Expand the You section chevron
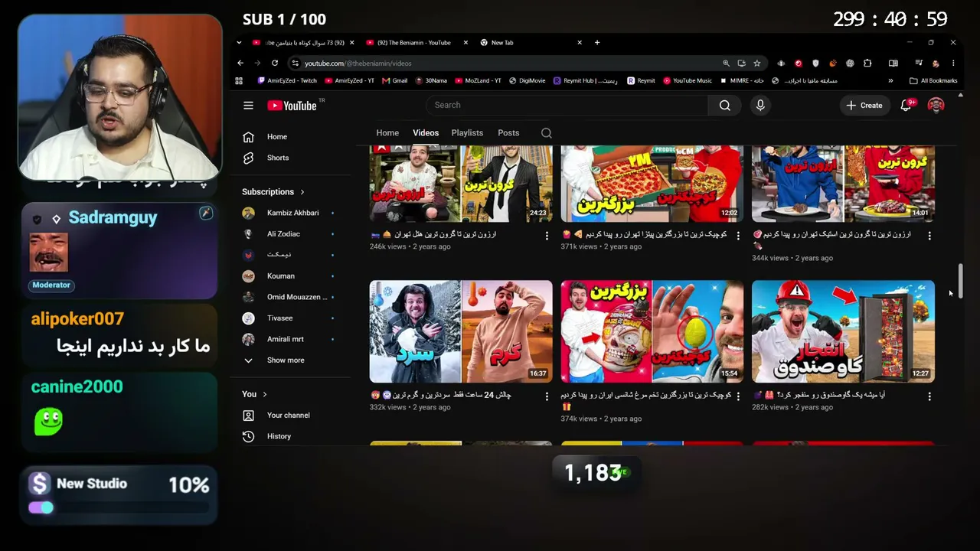This screenshot has width=980, height=551. point(265,394)
